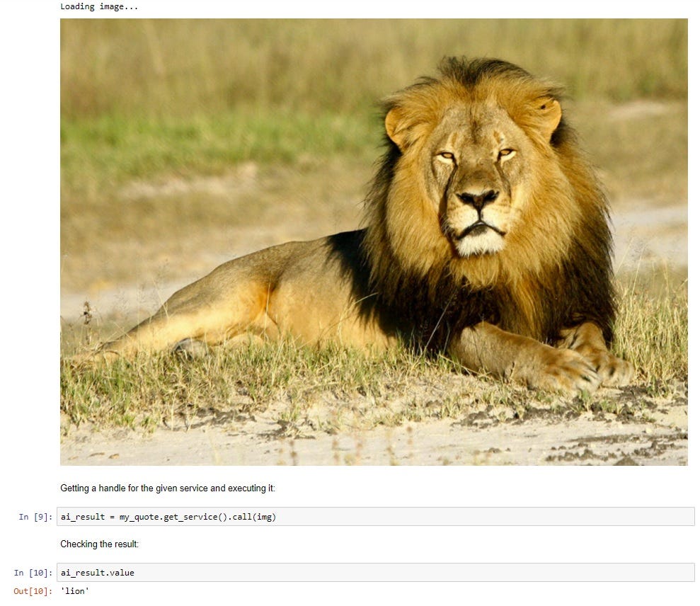Screen dimensions: 700x606
Task: Click the lion's nose in the image
Action: pos(478,199)
